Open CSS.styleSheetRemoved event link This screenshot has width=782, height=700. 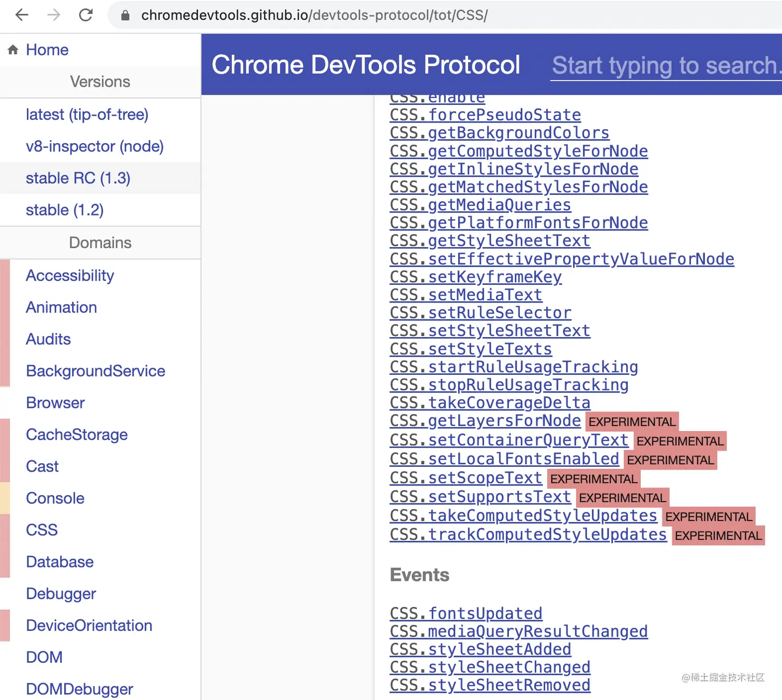[x=490, y=686]
